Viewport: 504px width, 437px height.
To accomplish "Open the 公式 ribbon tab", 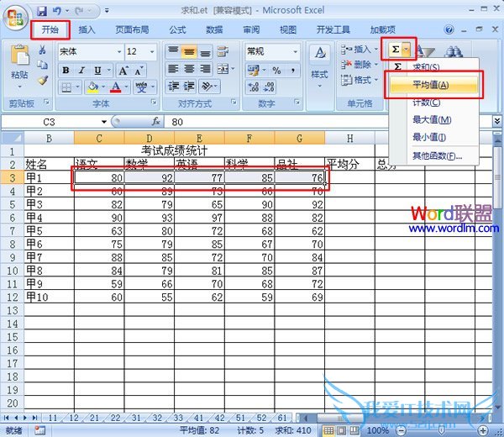I will point(177,30).
